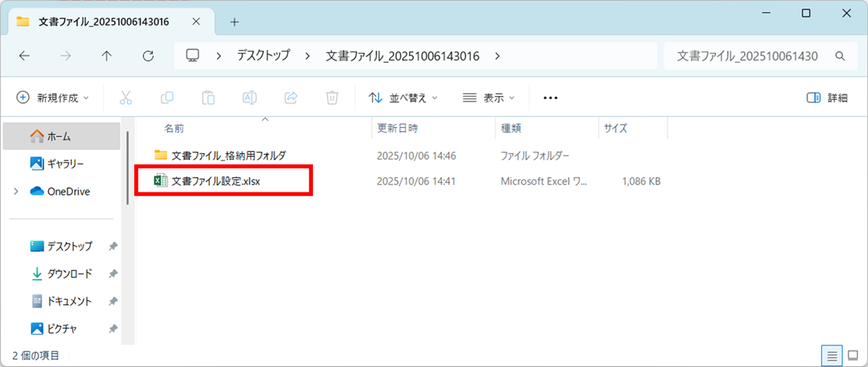Switch to details list view in status bar

(832, 355)
